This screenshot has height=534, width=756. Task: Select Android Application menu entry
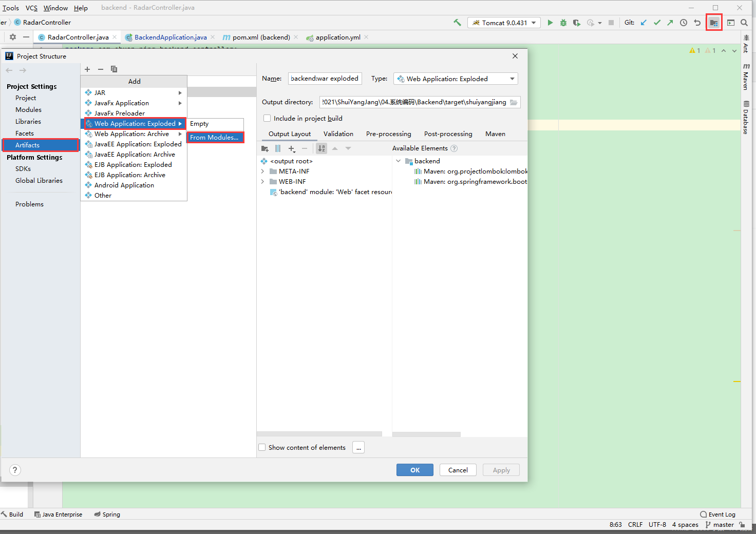click(x=134, y=185)
